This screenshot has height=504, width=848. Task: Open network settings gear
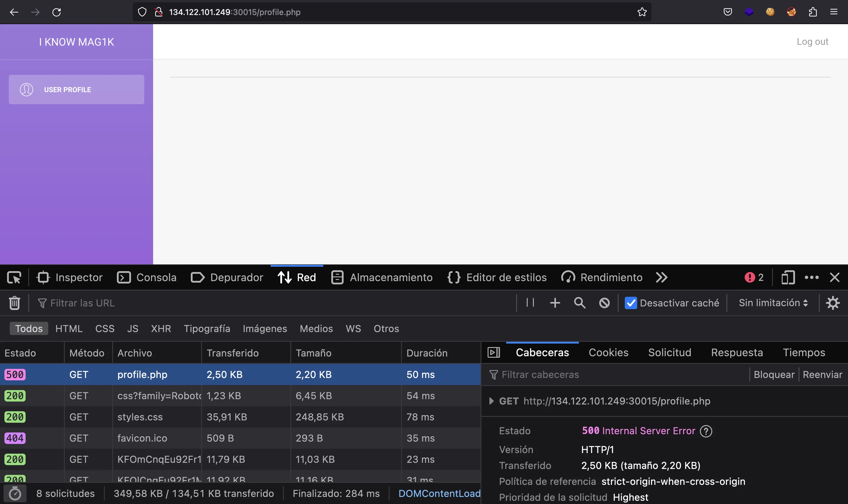[833, 303]
